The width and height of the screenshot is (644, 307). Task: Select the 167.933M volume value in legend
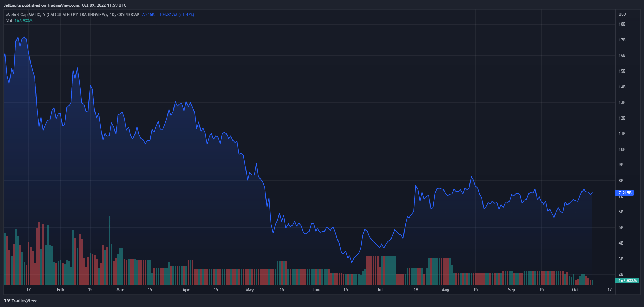[24, 21]
